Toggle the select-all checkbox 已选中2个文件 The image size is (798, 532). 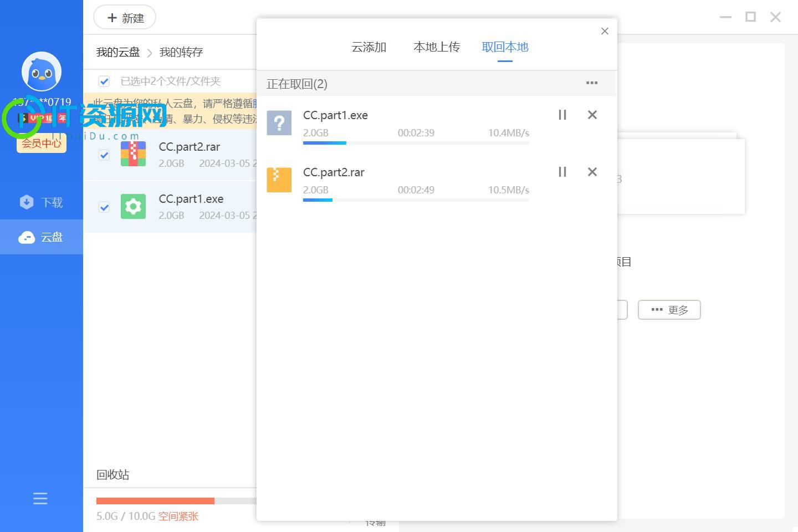point(104,81)
